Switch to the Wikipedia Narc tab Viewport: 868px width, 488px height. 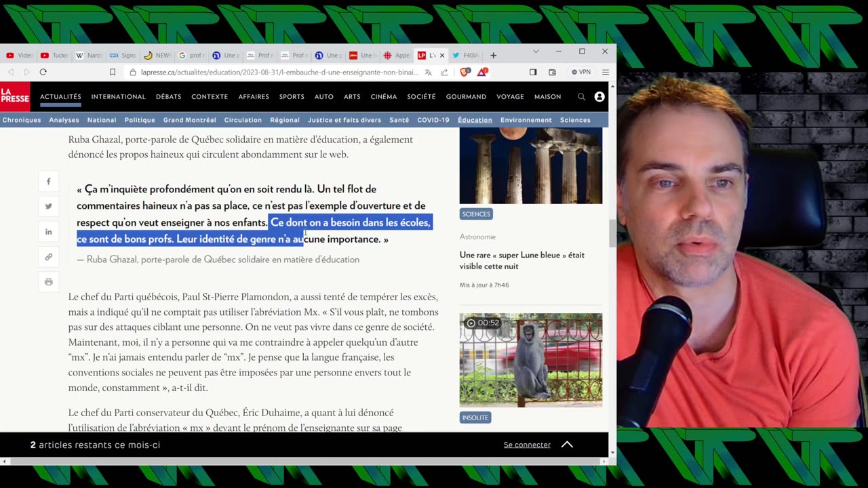pos(89,56)
